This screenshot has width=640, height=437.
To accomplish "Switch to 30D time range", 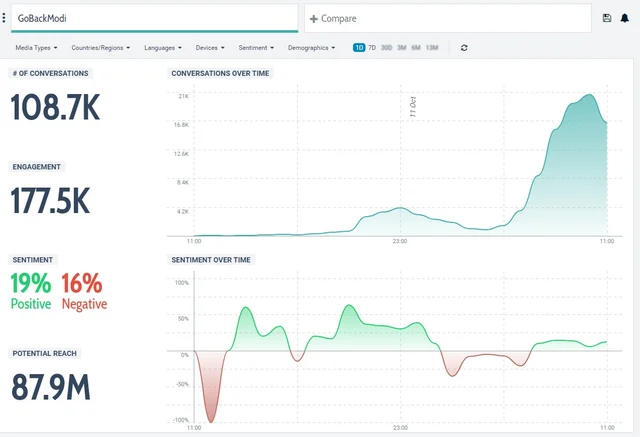I will 386,48.
